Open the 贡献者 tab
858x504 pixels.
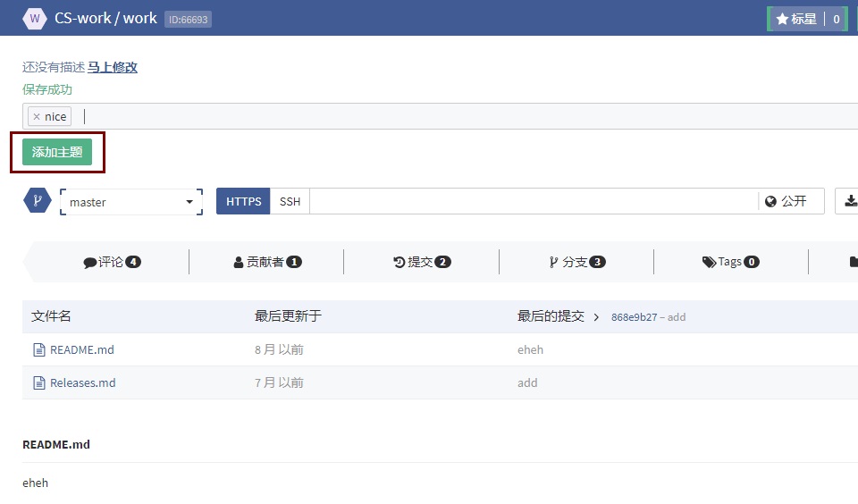266,262
